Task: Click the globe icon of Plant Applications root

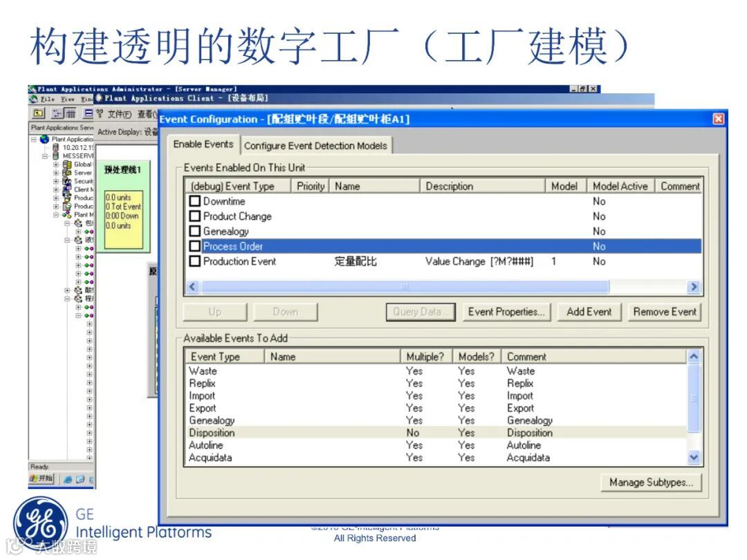Action: [x=45, y=139]
